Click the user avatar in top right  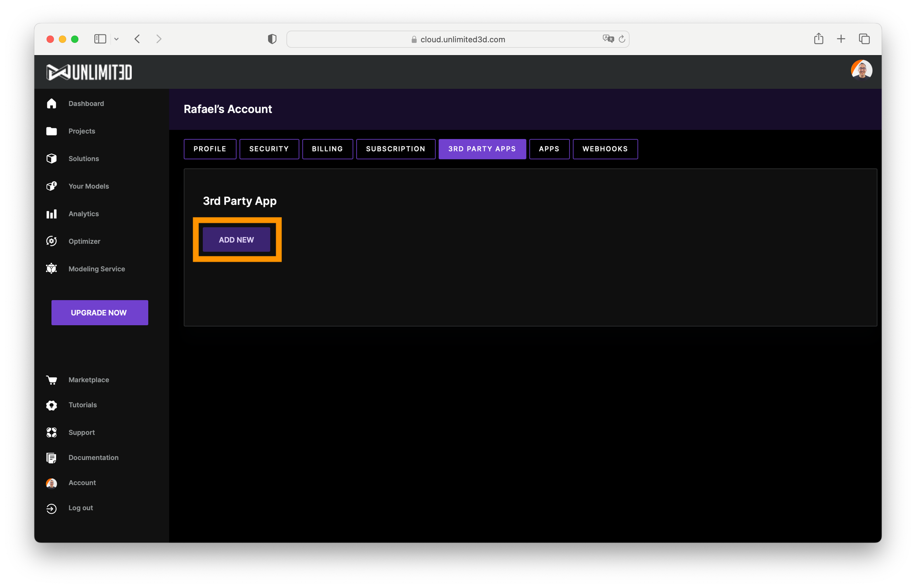[861, 71]
